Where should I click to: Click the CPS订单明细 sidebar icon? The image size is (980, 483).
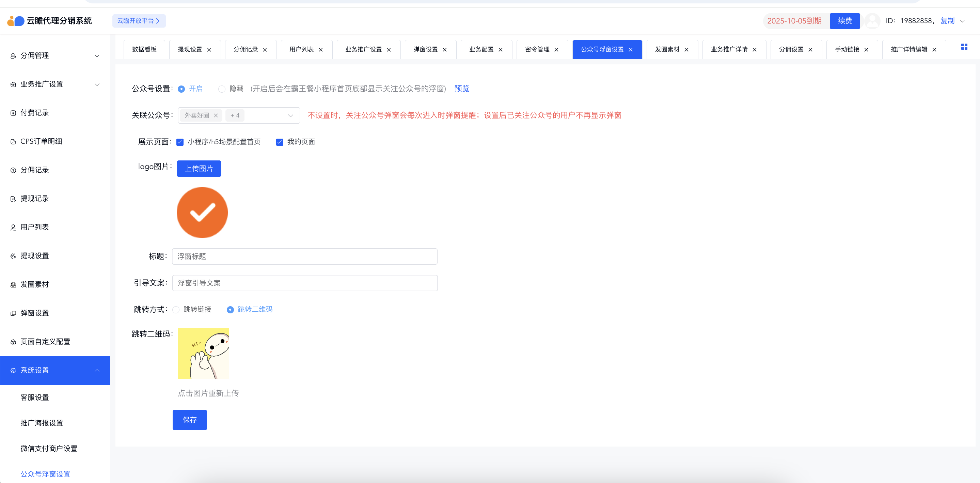(13, 142)
